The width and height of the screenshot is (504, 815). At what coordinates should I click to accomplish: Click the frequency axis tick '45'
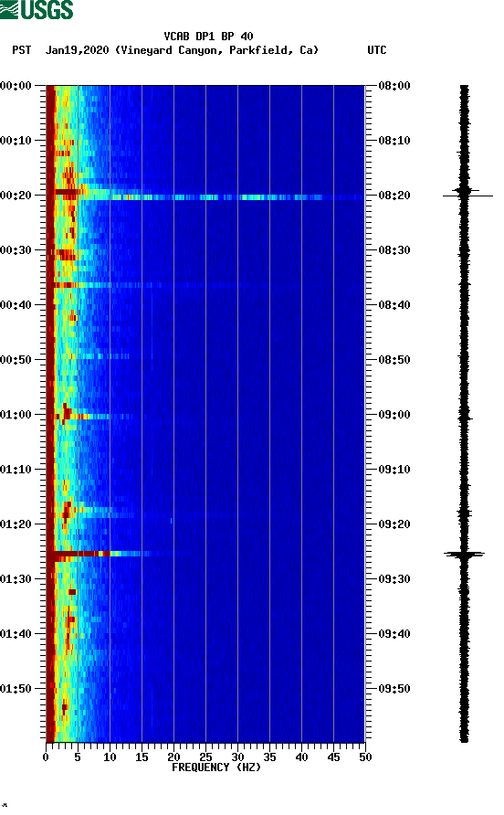[x=333, y=757]
